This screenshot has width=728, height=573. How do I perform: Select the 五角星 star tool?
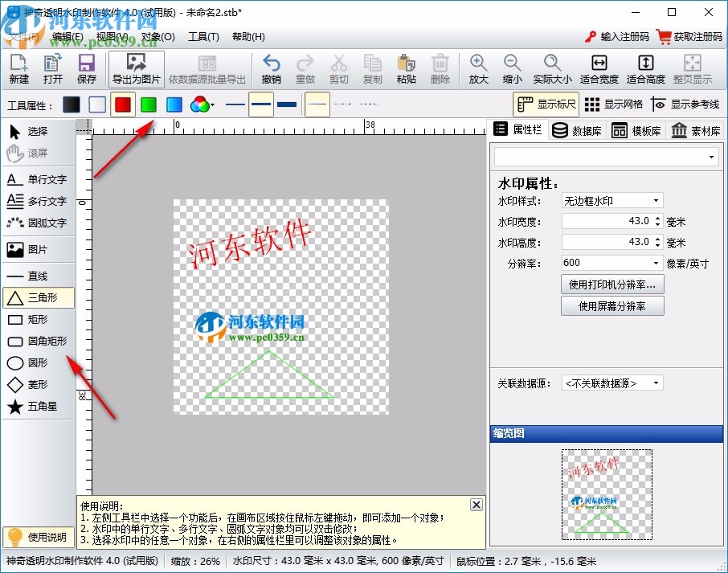pyautogui.click(x=38, y=407)
